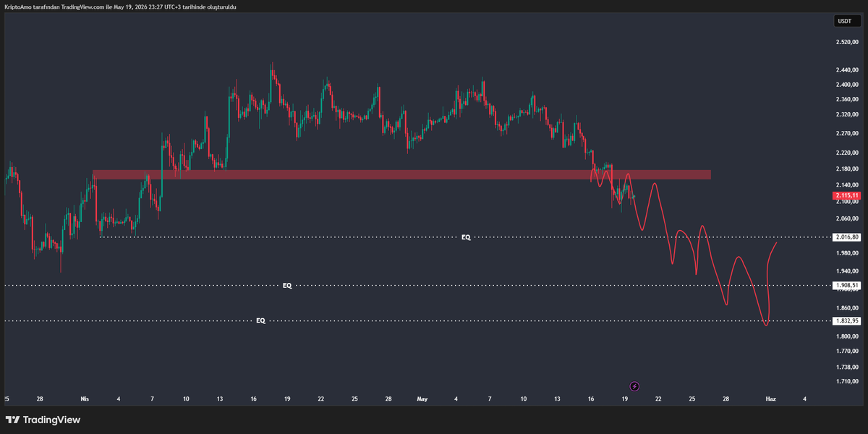This screenshot has width=868, height=434.
Task: Click the 1.980,00 price axis value
Action: [x=846, y=252]
